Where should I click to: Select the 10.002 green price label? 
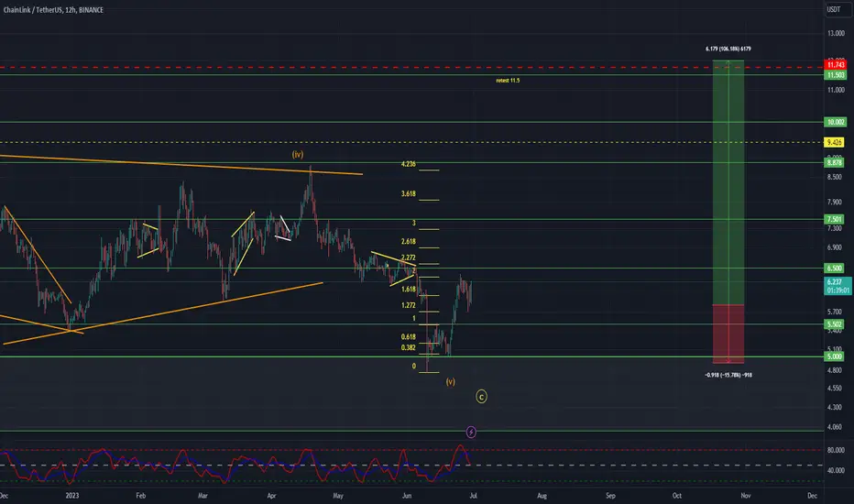[836, 122]
